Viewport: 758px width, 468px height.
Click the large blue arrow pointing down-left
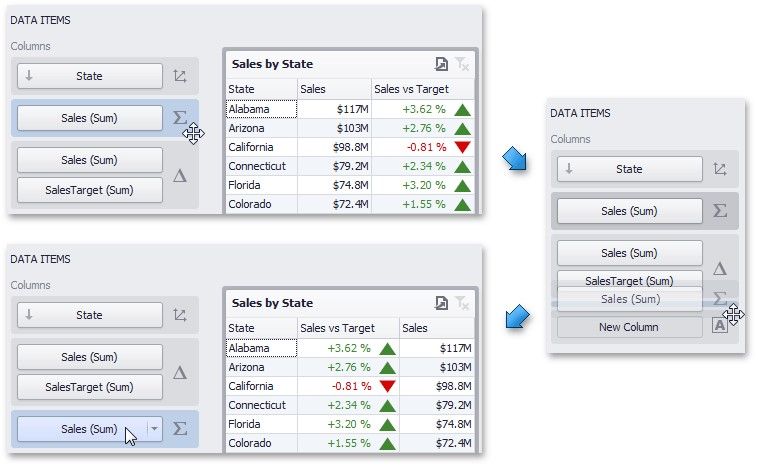(x=516, y=318)
